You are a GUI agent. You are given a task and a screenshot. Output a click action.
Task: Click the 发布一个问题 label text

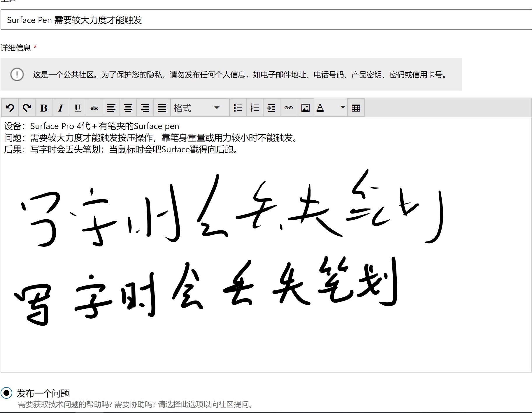43,393
